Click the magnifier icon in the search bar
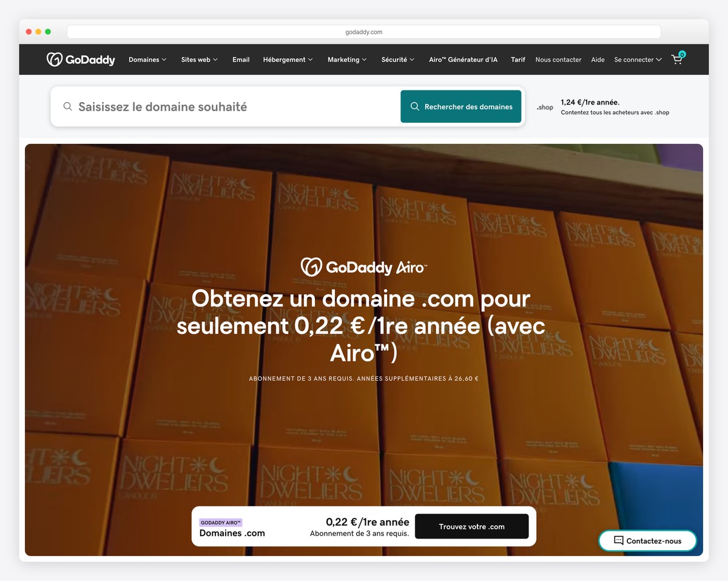This screenshot has height=581, width=728. point(67,106)
